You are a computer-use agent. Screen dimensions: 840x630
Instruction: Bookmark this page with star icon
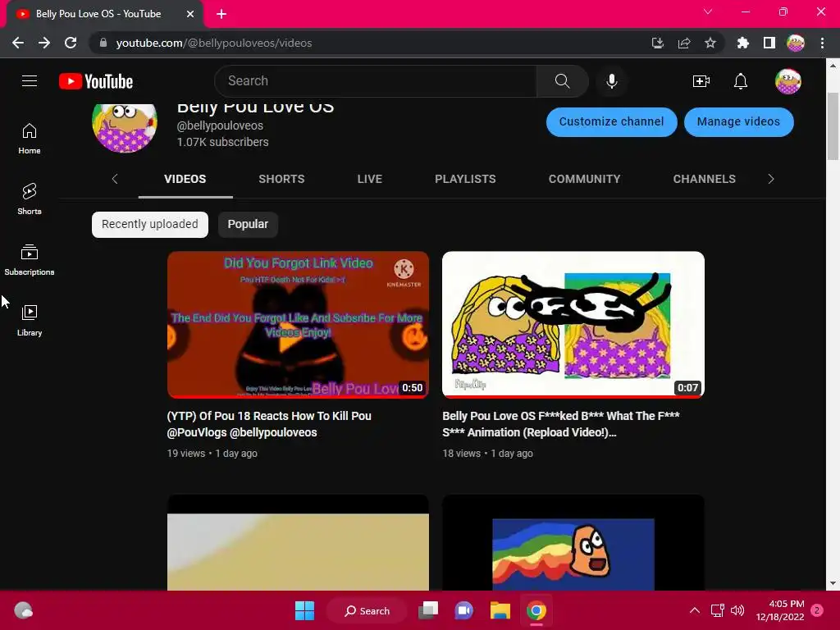710,43
